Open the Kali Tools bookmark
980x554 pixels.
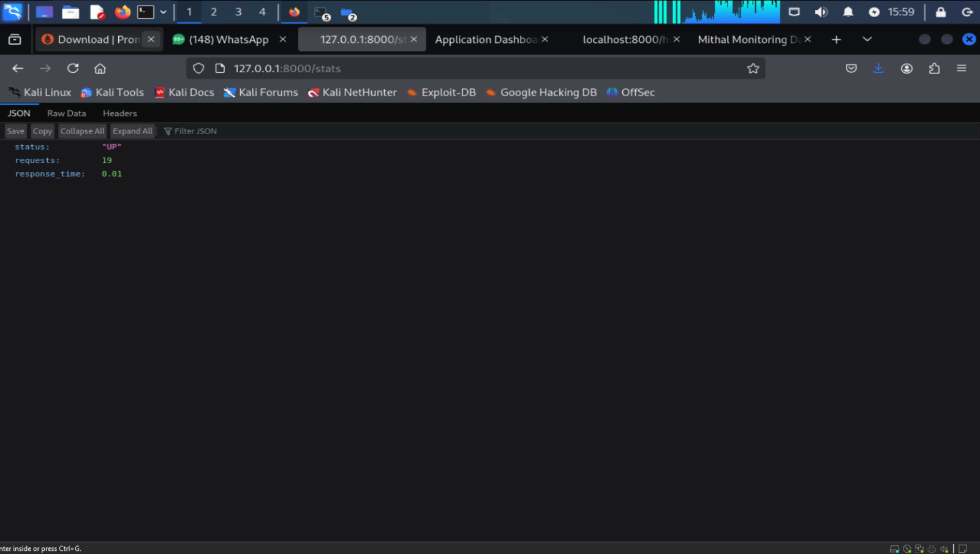point(113,92)
